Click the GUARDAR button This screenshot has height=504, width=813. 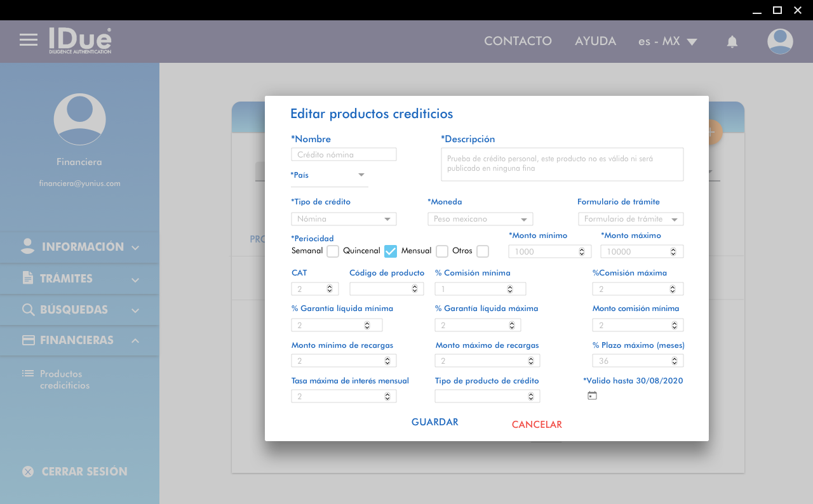click(x=434, y=422)
